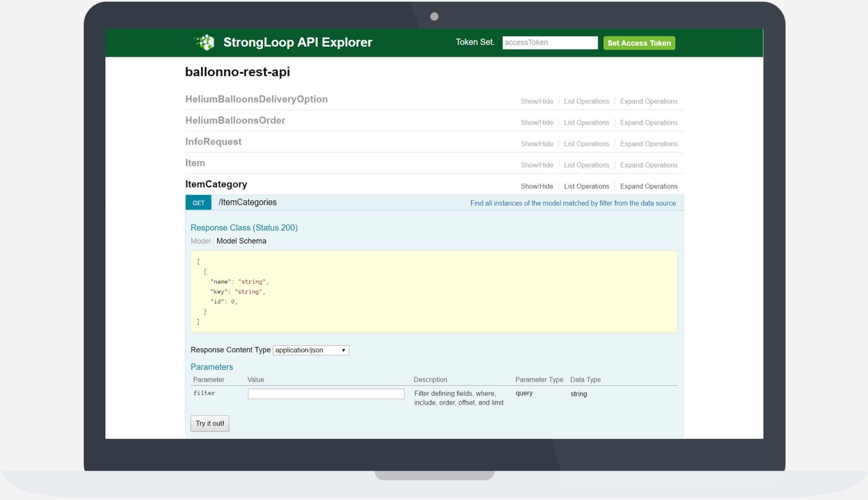The image size is (868, 500).
Task: Focus the filter parameter value field
Action: pyautogui.click(x=326, y=394)
